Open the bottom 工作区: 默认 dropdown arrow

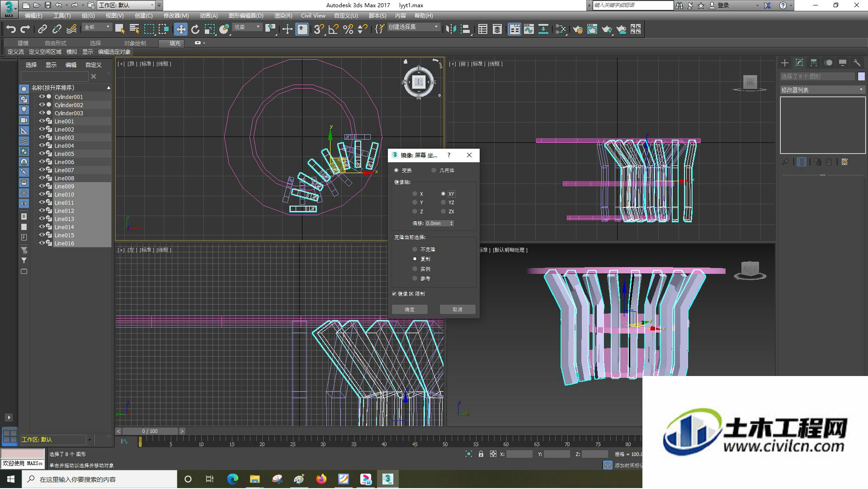point(90,440)
